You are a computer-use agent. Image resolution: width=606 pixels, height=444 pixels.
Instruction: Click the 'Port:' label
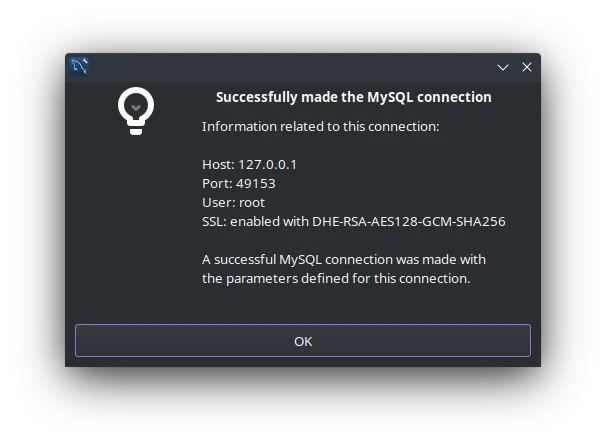click(217, 183)
